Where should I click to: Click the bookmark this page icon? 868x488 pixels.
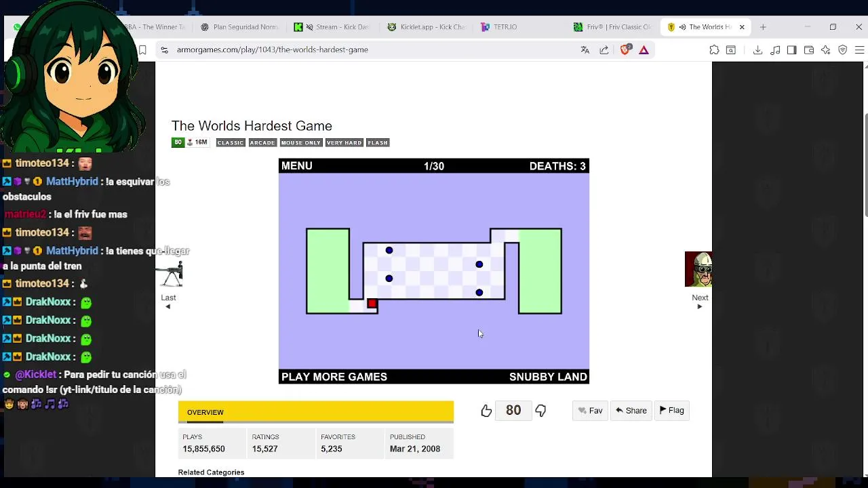[142, 49]
